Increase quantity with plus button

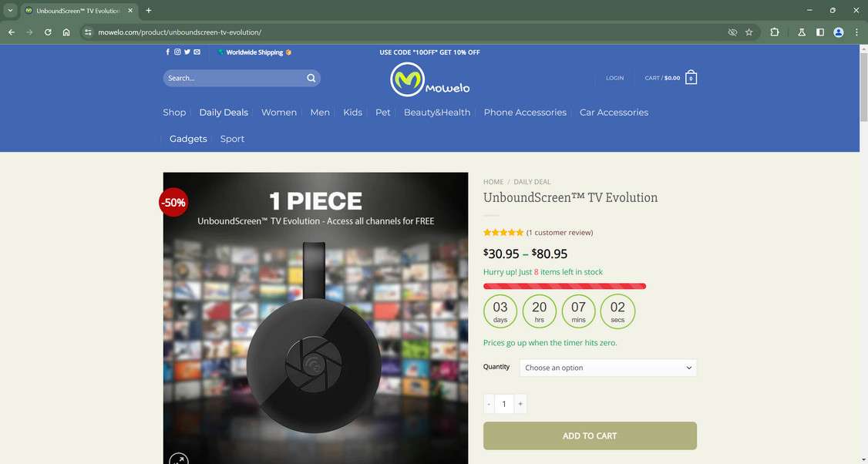coord(520,404)
